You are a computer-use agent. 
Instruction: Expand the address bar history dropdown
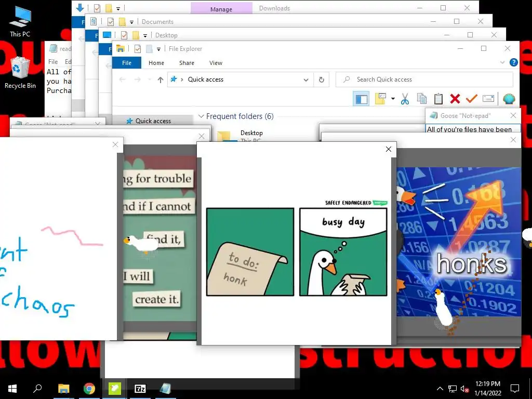[x=306, y=79]
